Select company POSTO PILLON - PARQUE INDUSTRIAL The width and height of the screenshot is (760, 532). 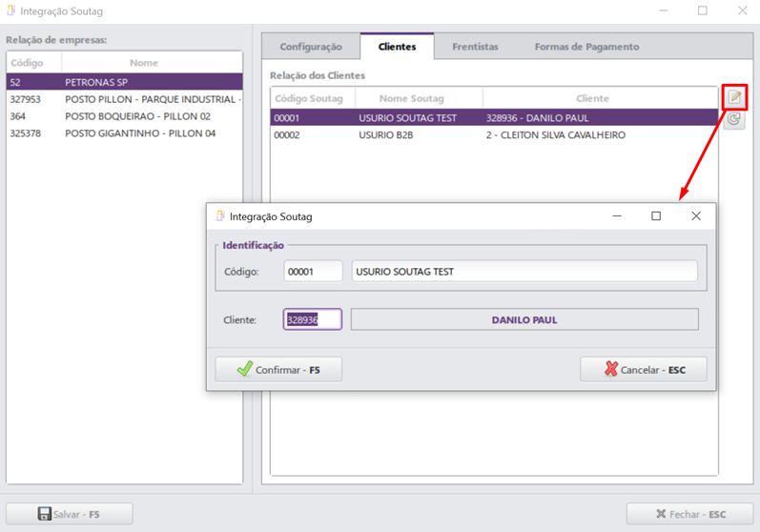click(125, 99)
